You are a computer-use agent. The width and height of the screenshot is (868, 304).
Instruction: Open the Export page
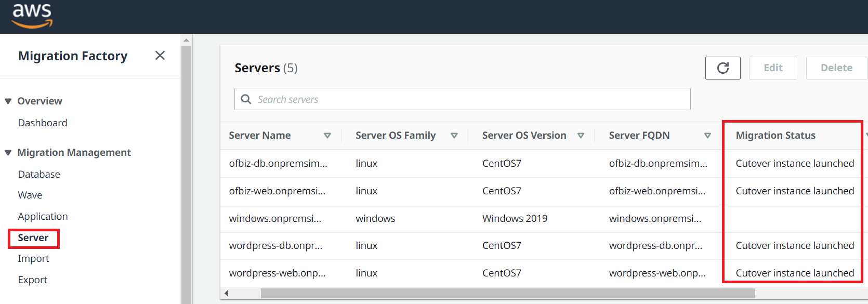[32, 280]
